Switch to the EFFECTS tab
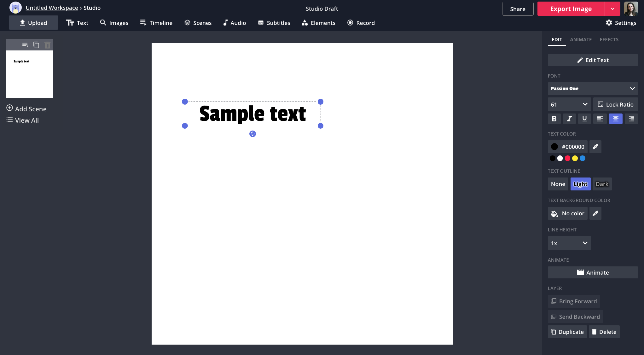Viewport: 644px width, 355px height. [x=609, y=40]
